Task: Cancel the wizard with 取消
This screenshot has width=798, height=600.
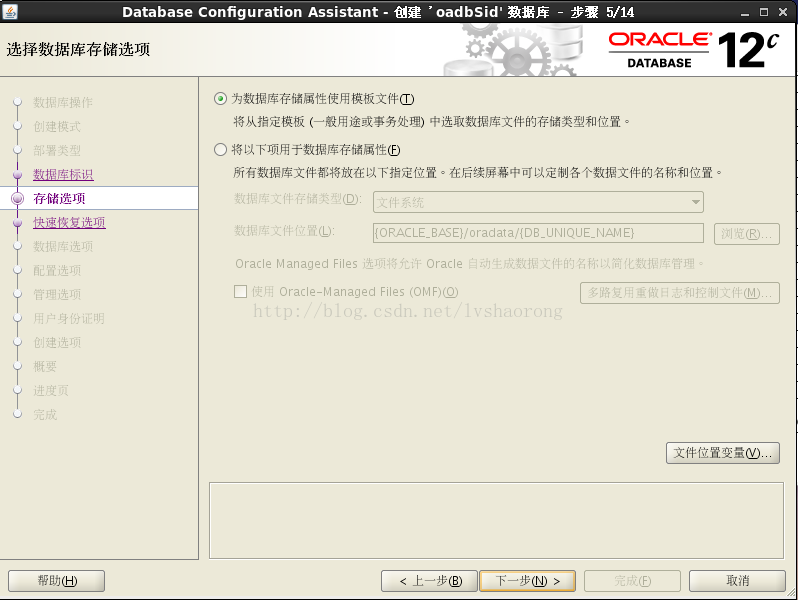Action: pos(737,581)
